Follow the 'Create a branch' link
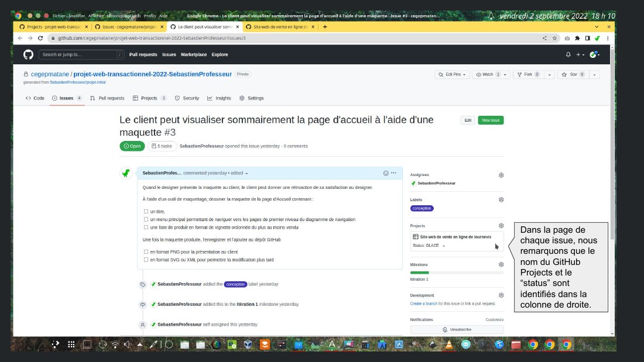 pos(423,304)
